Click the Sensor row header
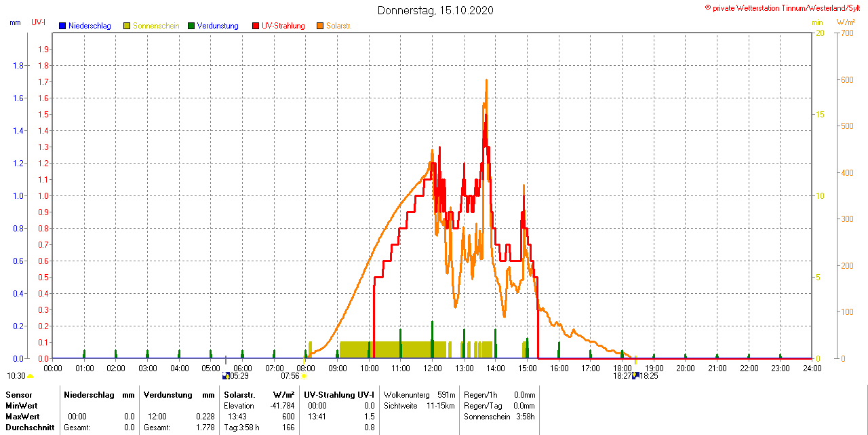The width and height of the screenshot is (868, 435). [x=19, y=394]
